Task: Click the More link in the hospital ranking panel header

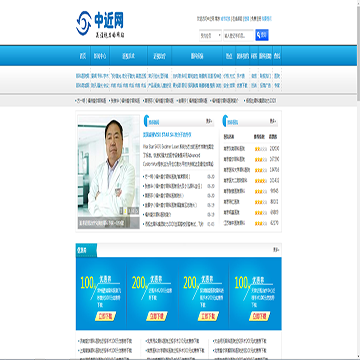Action: (273, 121)
